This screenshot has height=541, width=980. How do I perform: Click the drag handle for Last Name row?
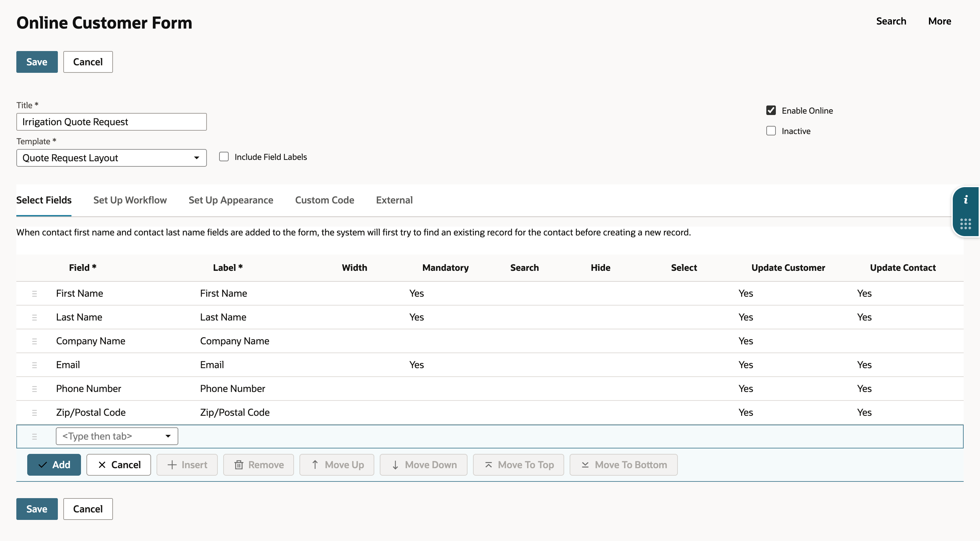34,317
